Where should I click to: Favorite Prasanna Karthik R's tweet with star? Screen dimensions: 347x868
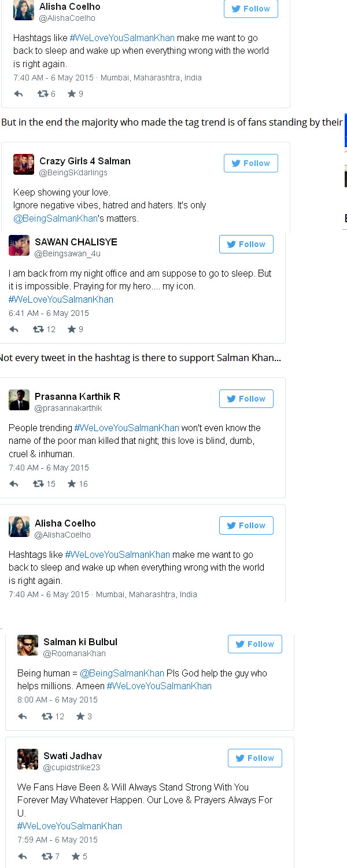72,484
